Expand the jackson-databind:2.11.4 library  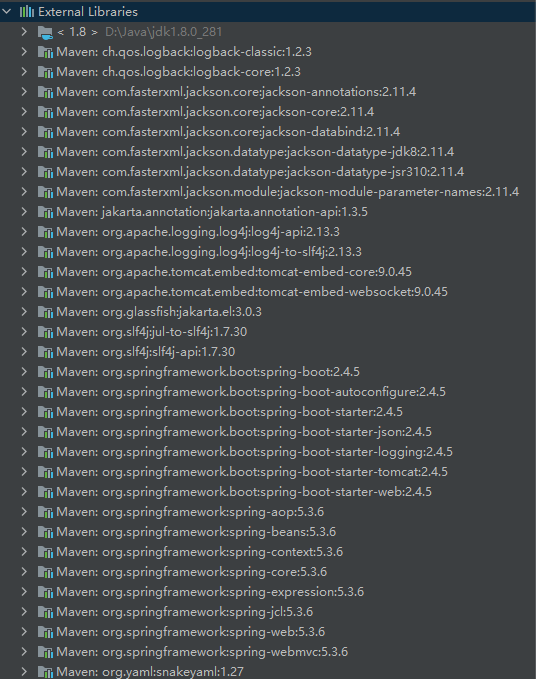[x=24, y=132]
